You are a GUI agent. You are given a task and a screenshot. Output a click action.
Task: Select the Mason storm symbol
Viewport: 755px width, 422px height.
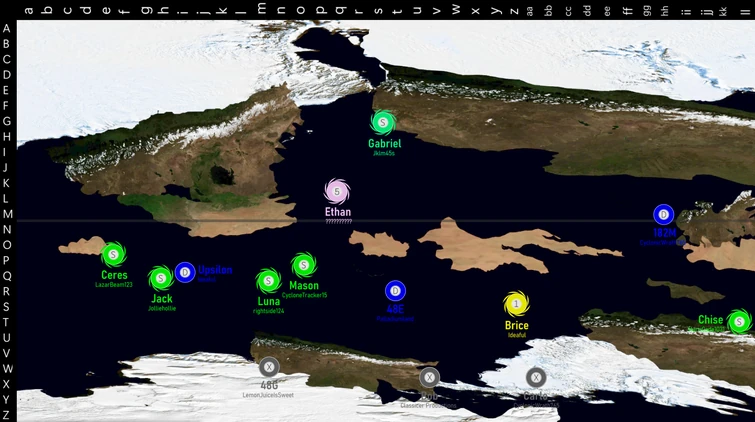(x=304, y=265)
